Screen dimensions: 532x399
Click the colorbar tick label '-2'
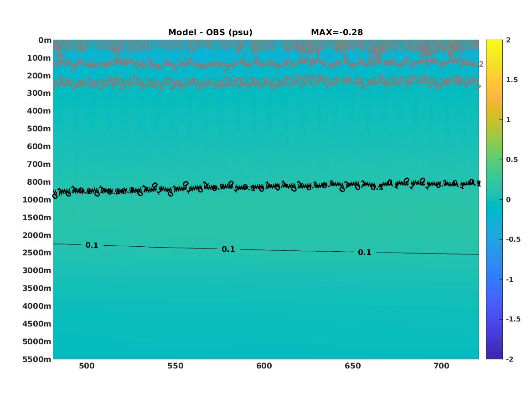509,359
